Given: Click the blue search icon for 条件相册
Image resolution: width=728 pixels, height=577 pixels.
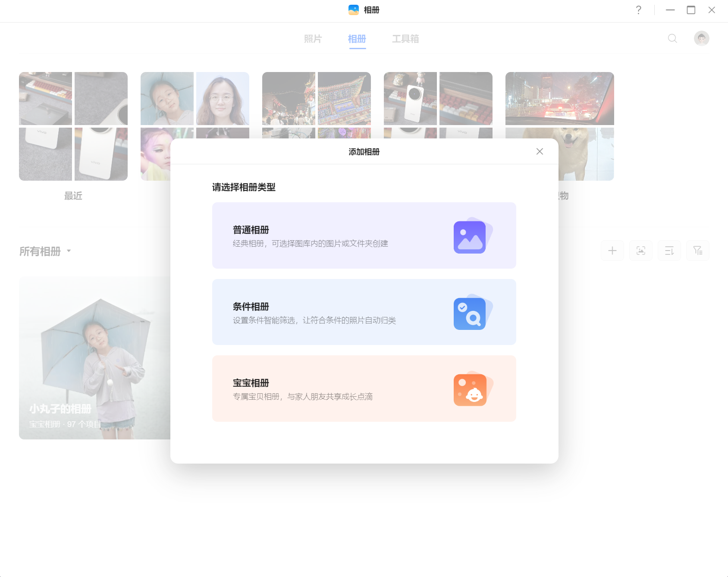Looking at the screenshot, I should coord(472,313).
